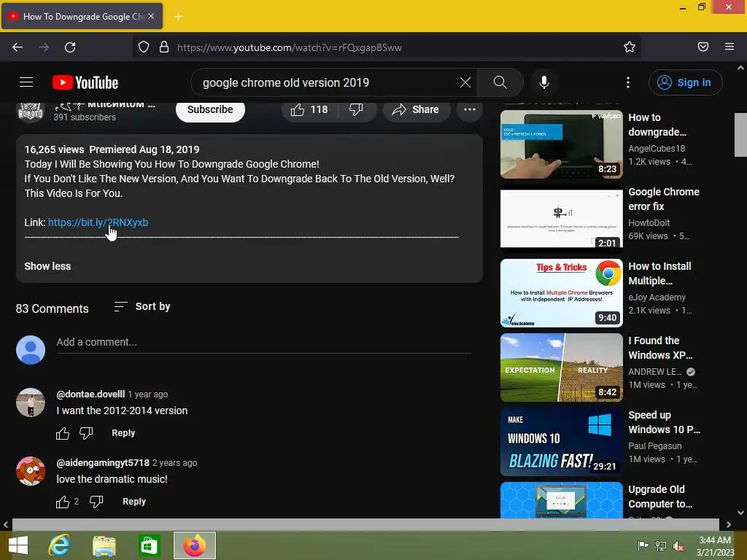Sign in to YouTube

(x=685, y=82)
